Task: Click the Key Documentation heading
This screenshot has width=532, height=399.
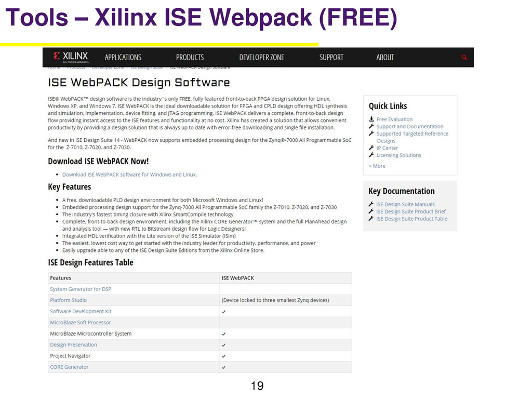Action: click(x=402, y=191)
